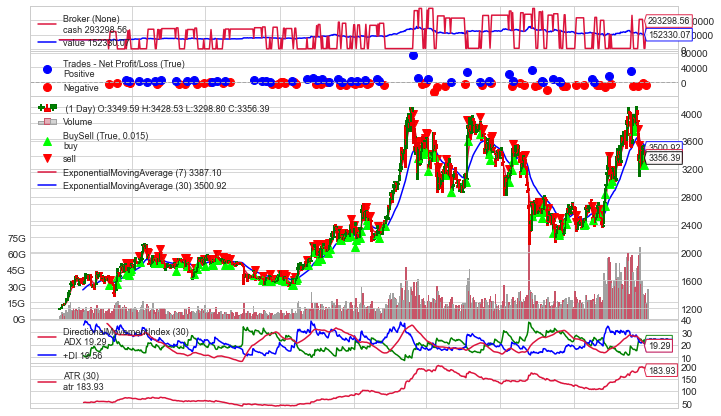Click the 4000 price axis label
The height and width of the screenshot is (416, 721).
click(691, 114)
